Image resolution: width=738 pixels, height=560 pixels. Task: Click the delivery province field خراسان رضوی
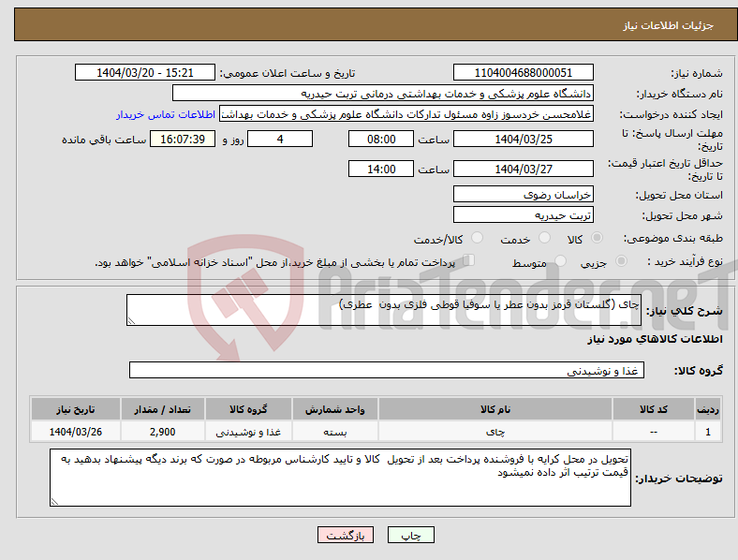pos(523,195)
